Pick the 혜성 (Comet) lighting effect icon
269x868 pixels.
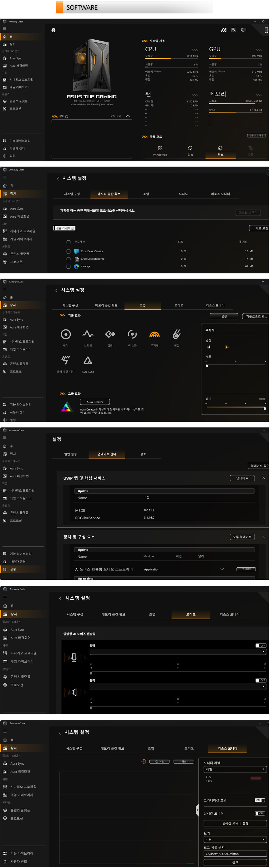point(176,334)
